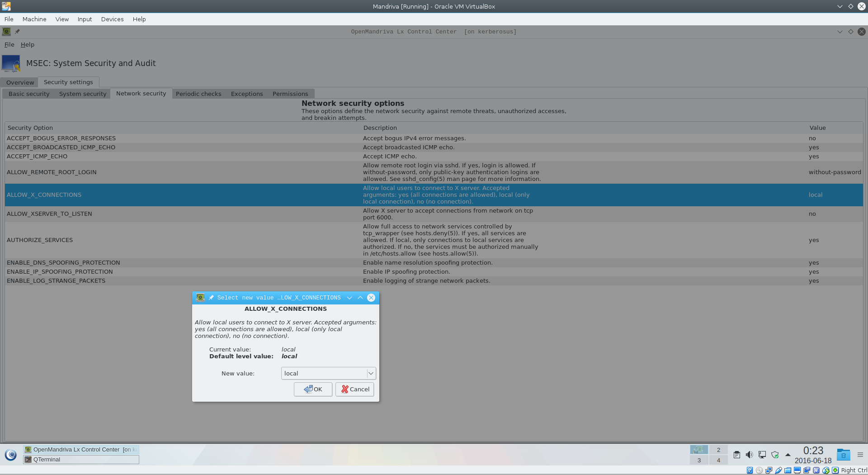The width and height of the screenshot is (868, 475).
Task: Click the Value column header
Action: (x=835, y=128)
